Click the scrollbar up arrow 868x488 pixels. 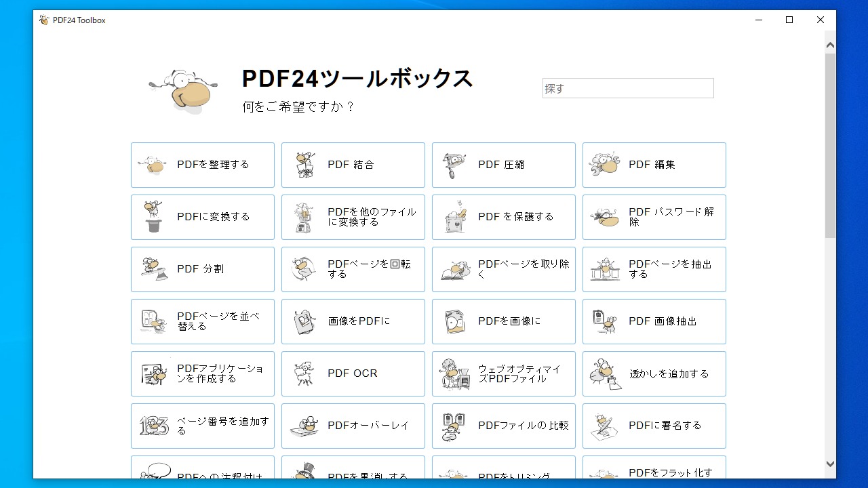click(x=830, y=45)
